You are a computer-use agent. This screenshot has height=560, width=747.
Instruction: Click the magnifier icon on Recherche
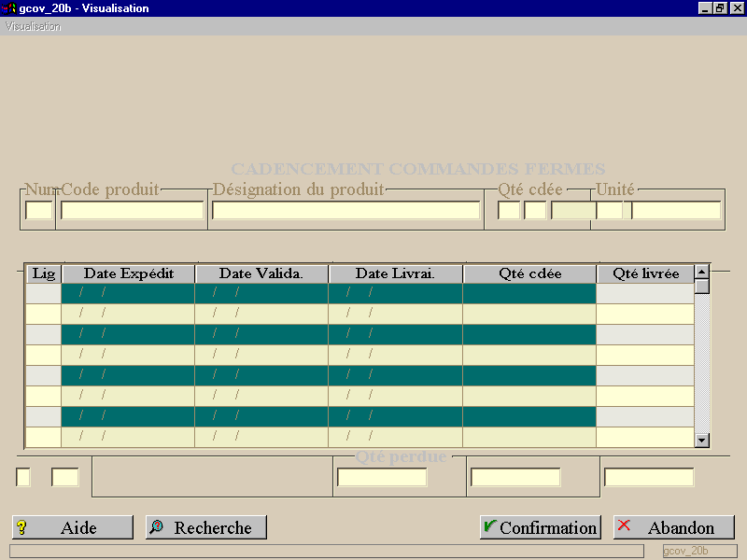(156, 526)
